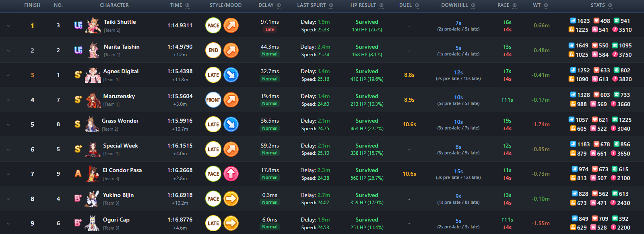Expand Taiki Shuttle row chevron
The height and width of the screenshot is (234, 644).
click(x=8, y=26)
